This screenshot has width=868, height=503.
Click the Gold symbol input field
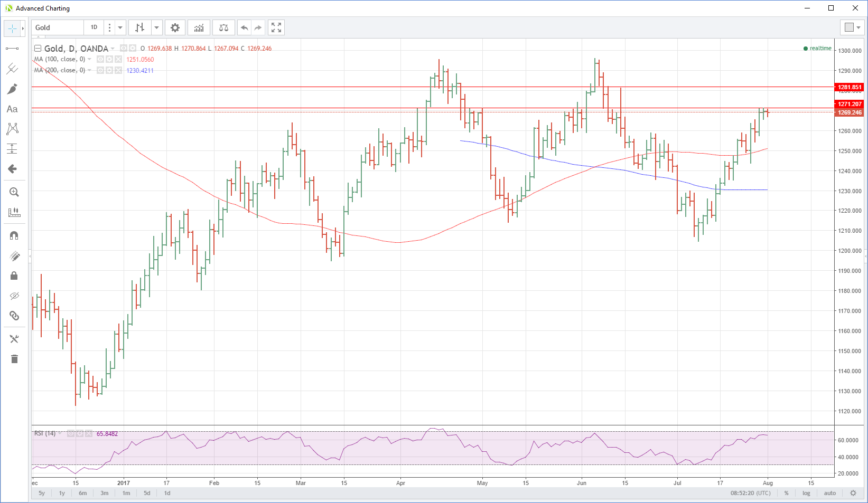pos(58,27)
